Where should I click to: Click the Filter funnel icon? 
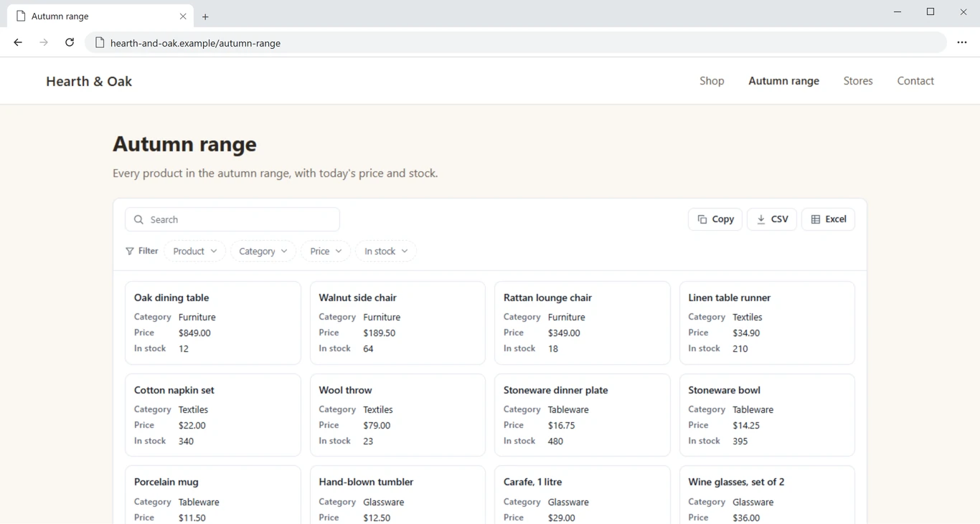coord(130,251)
